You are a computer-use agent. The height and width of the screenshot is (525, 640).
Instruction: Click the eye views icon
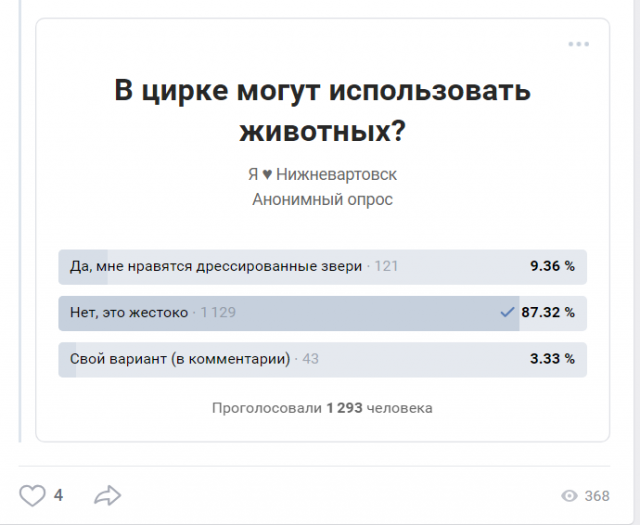click(x=569, y=496)
